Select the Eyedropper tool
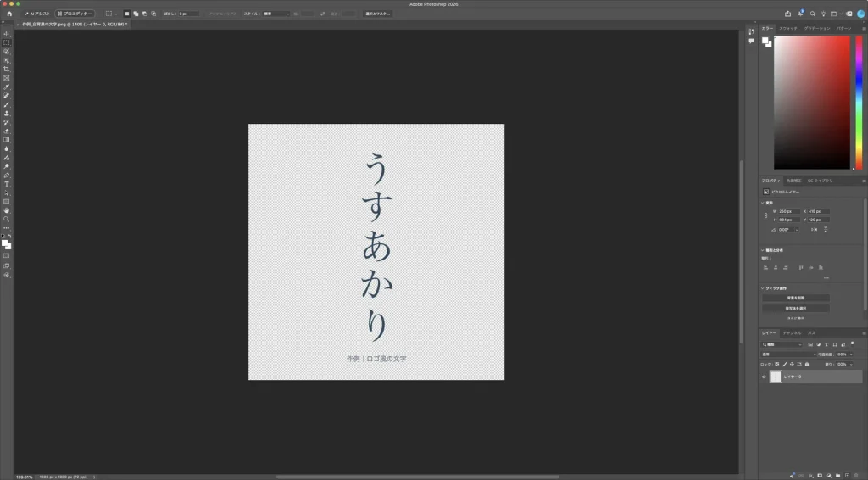 (x=7, y=87)
